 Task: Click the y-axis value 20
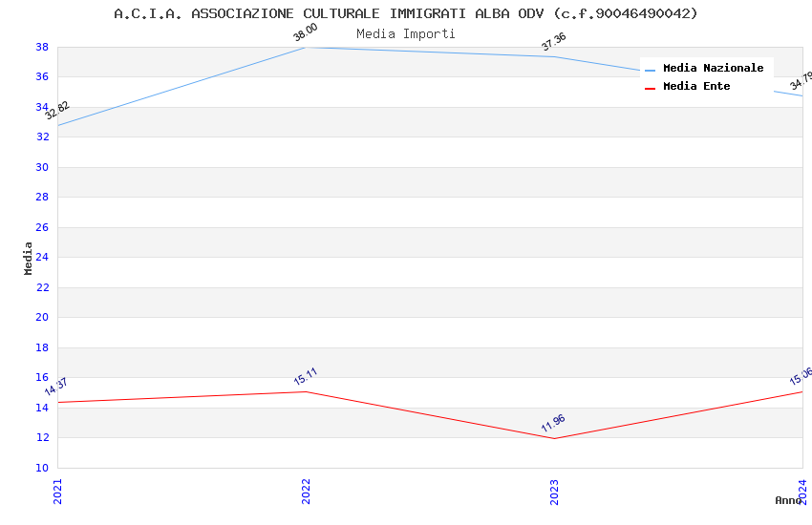click(42, 318)
